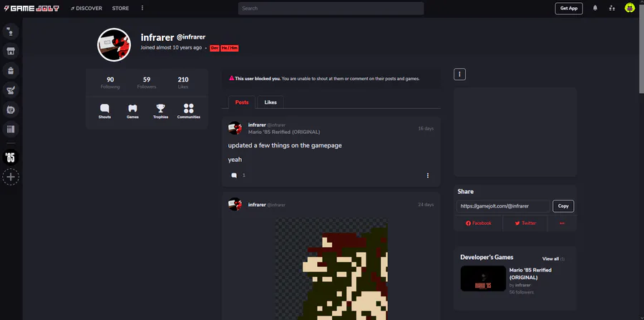Open the notifications bell
Viewport: 644px width, 320px height.
point(595,8)
